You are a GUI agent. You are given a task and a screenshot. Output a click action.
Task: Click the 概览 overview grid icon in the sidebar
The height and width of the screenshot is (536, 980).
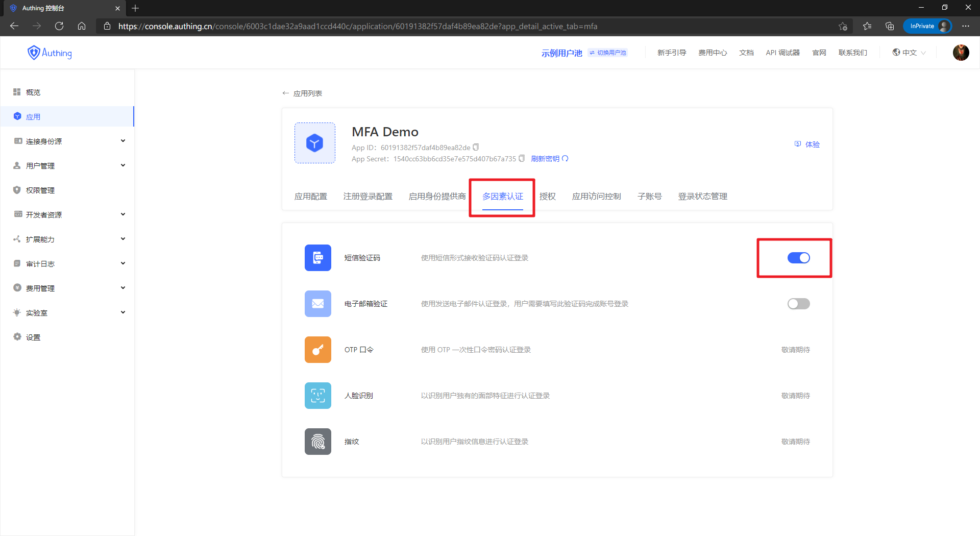pyautogui.click(x=17, y=92)
